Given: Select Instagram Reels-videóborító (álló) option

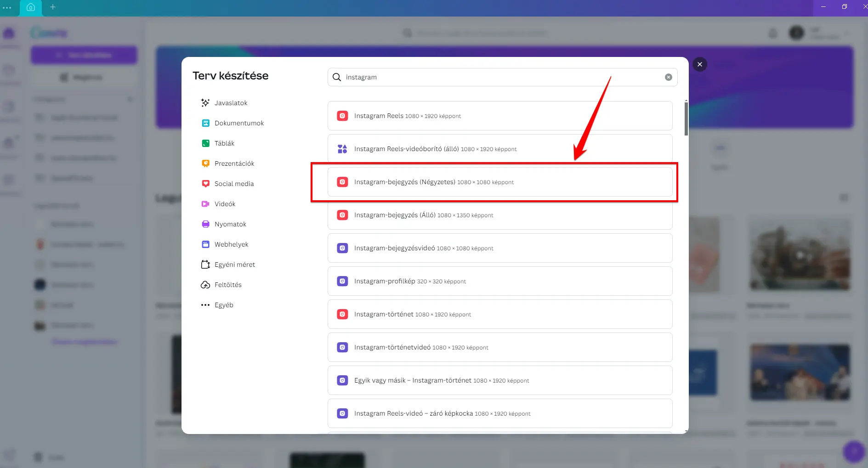Looking at the screenshot, I should pos(500,149).
